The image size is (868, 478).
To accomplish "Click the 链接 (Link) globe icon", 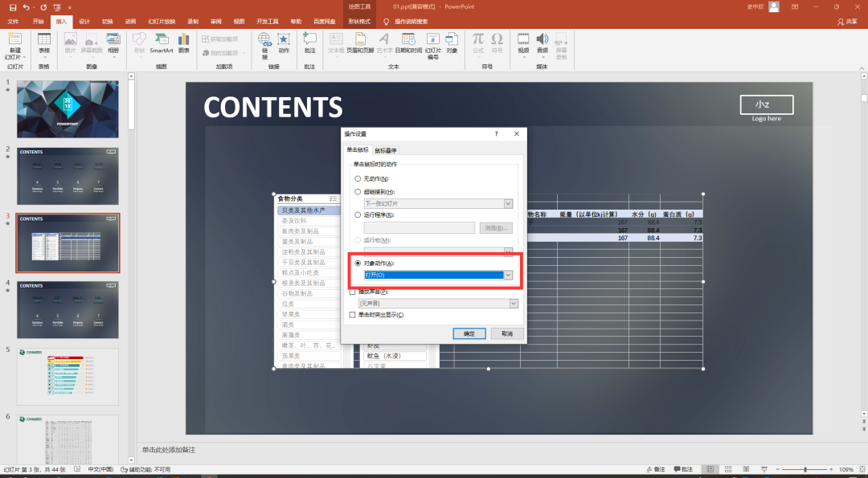I will [264, 43].
